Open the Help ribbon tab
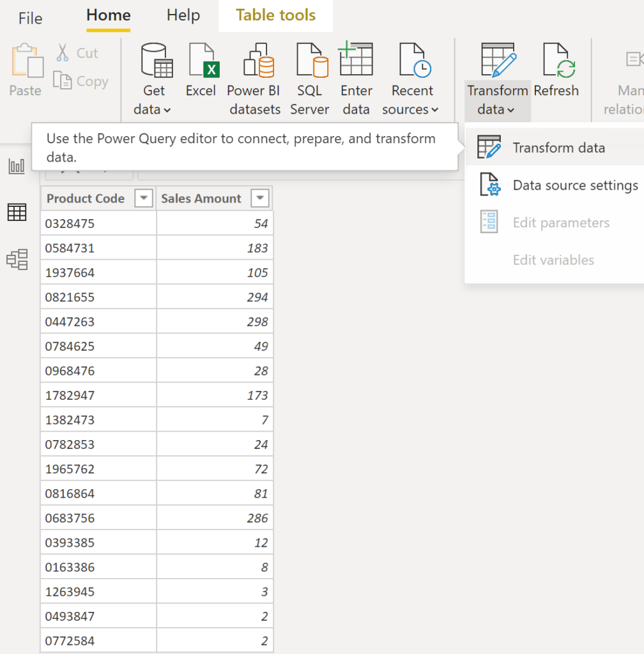 point(183,15)
